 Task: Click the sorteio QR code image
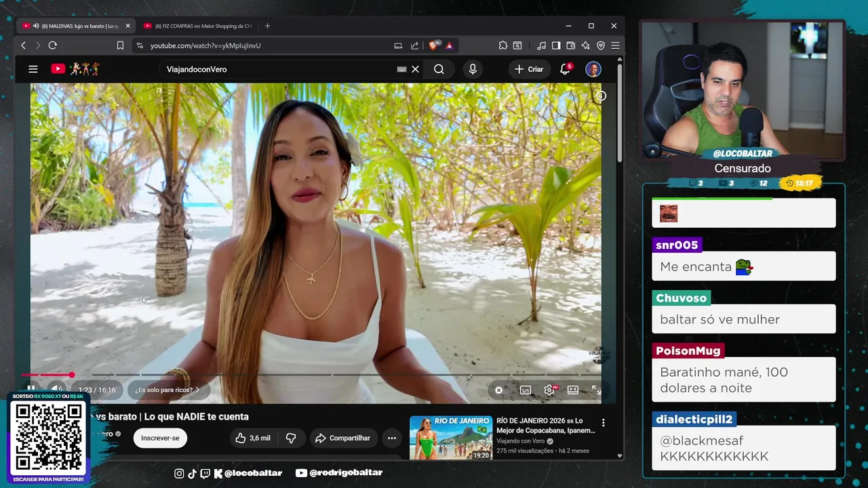pos(49,436)
